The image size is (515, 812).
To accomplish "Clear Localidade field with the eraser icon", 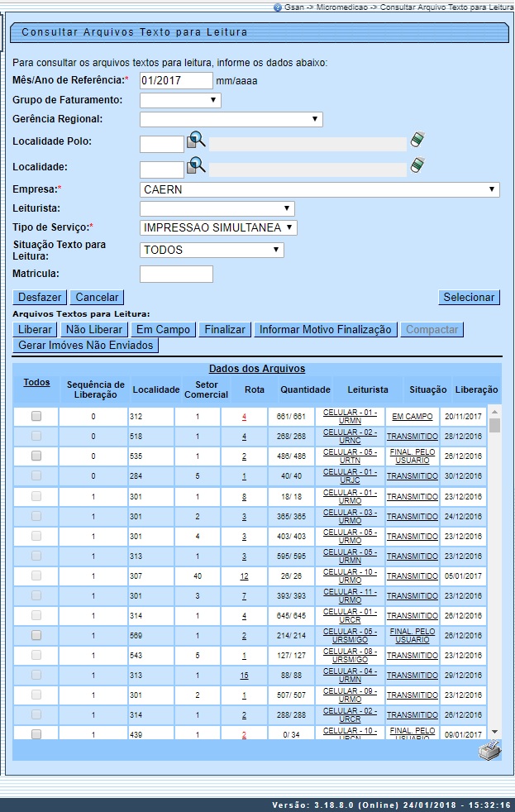I will tap(417, 166).
